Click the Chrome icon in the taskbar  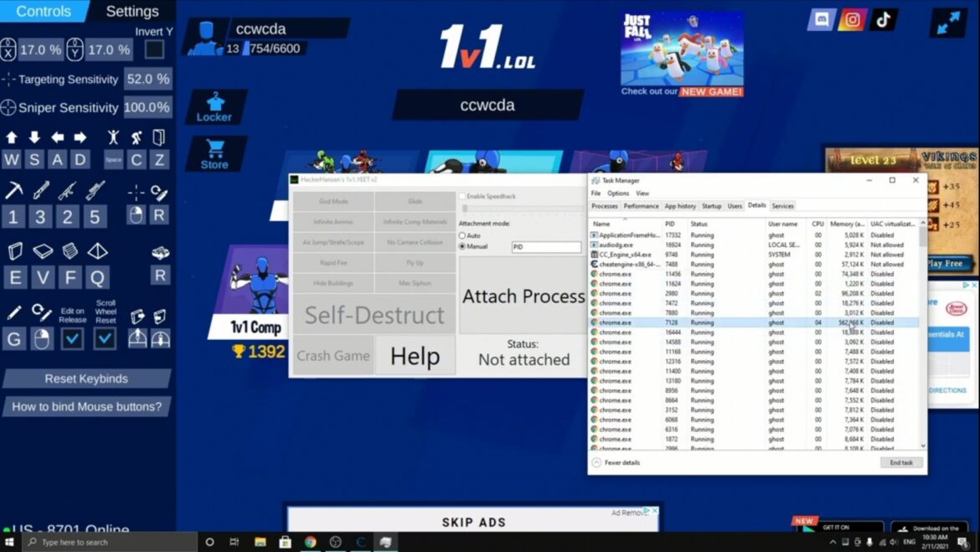point(310,542)
